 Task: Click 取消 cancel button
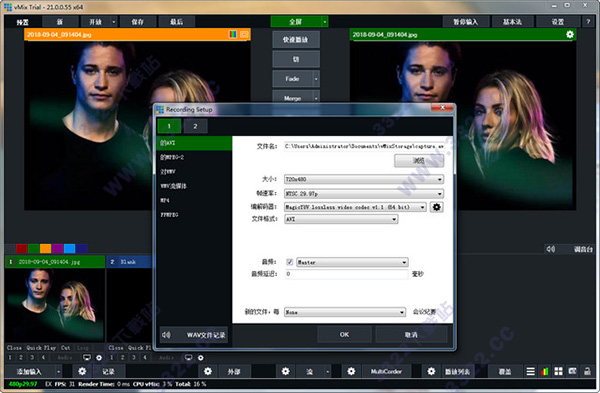411,334
